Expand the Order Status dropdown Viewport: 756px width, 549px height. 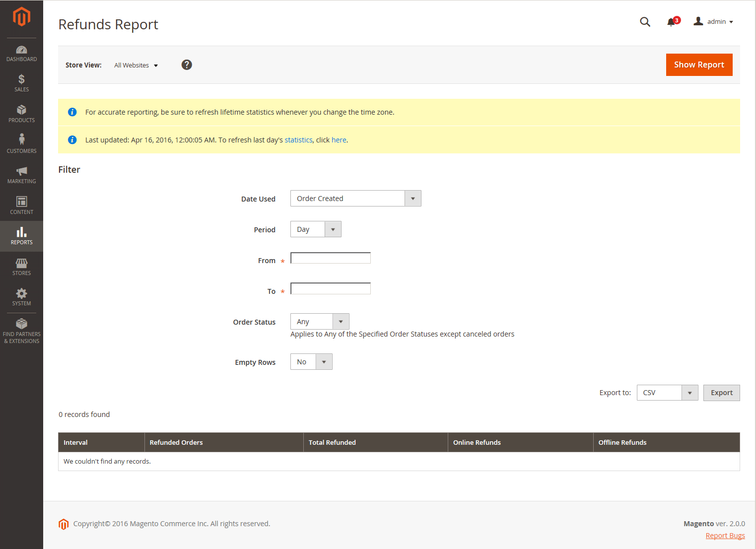(x=320, y=322)
